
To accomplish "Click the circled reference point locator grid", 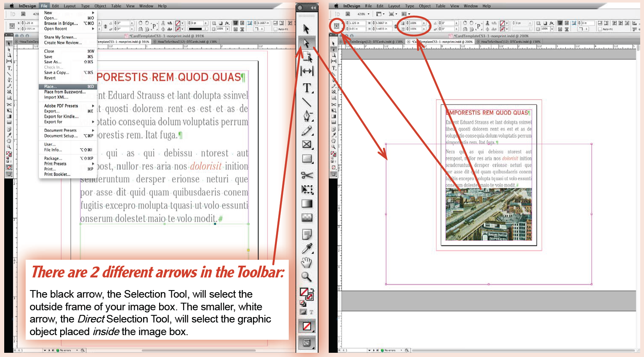I will click(x=336, y=26).
